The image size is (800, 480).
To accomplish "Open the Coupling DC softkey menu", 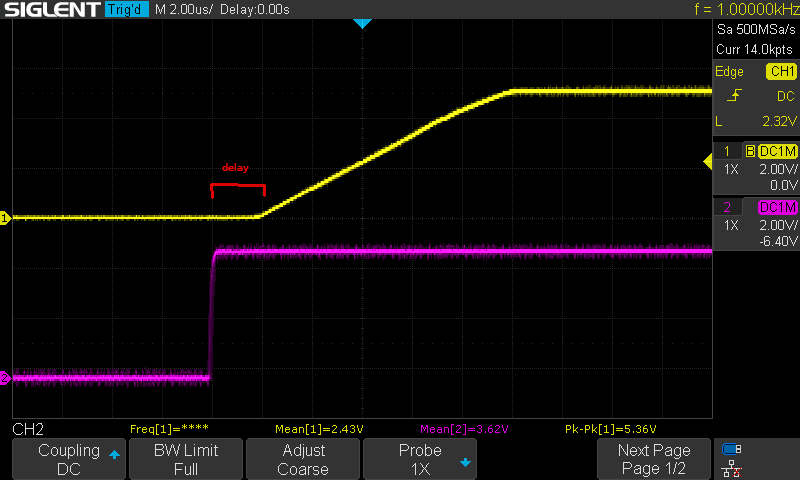I will pyautogui.click(x=69, y=459).
